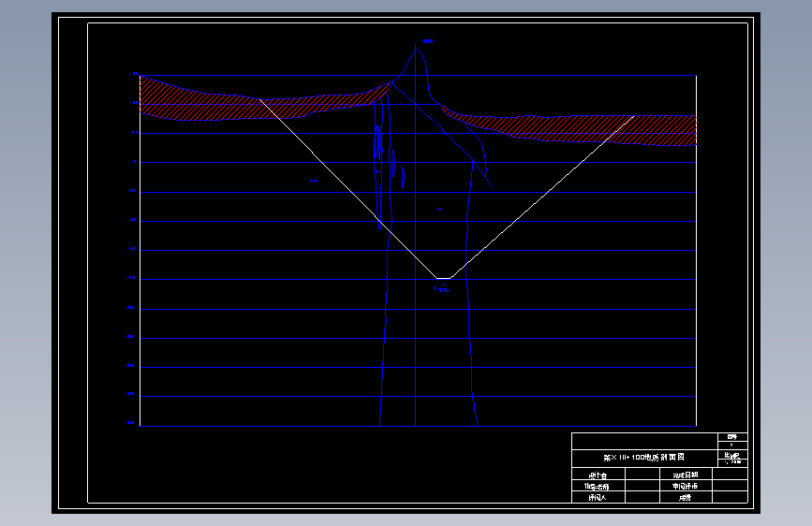This screenshot has height=526, width=812.
Task: Select the 指导老师 label cell in title block
Action: pyautogui.click(x=598, y=486)
